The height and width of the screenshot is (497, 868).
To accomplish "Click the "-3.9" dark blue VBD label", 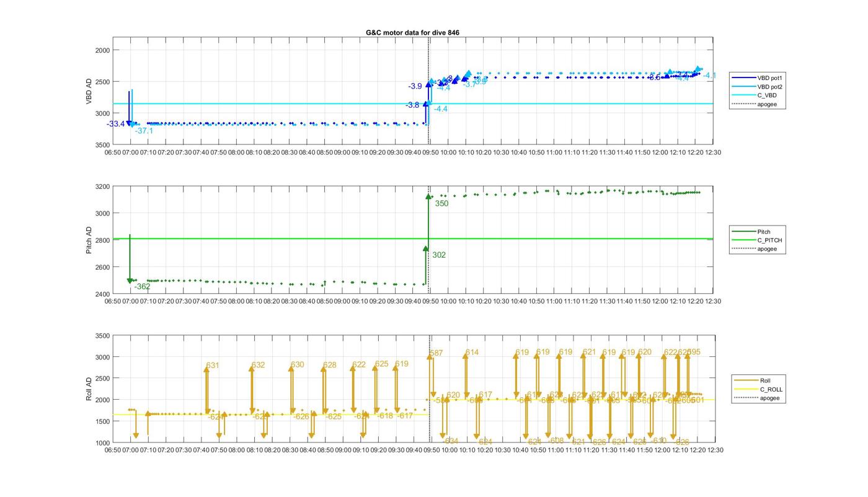I will [x=415, y=86].
